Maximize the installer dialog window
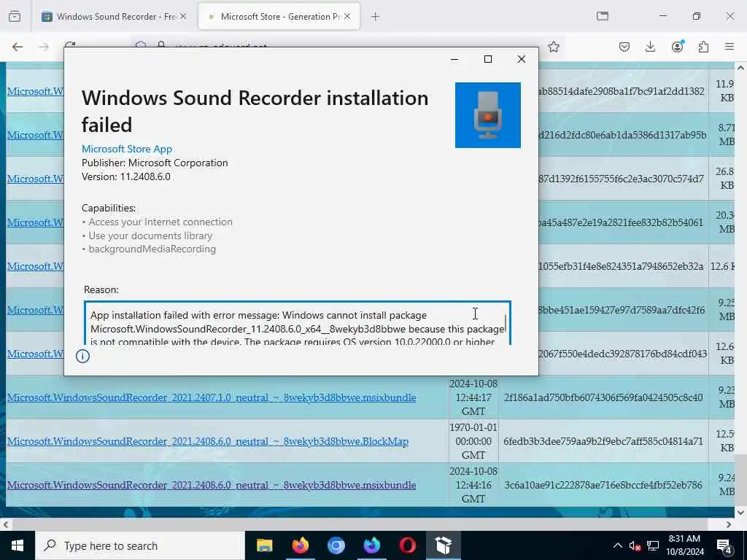This screenshot has width=747, height=560. (488, 59)
